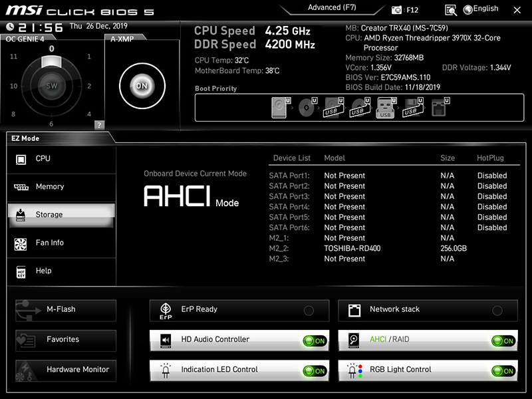
Task: Toggle HD Audio Controller ON switch
Action: 315,341
